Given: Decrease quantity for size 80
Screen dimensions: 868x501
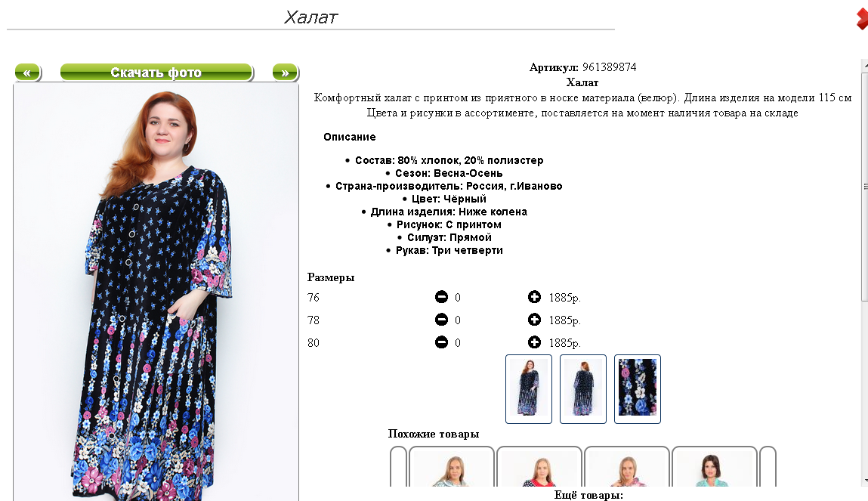Looking at the screenshot, I should tap(441, 342).
